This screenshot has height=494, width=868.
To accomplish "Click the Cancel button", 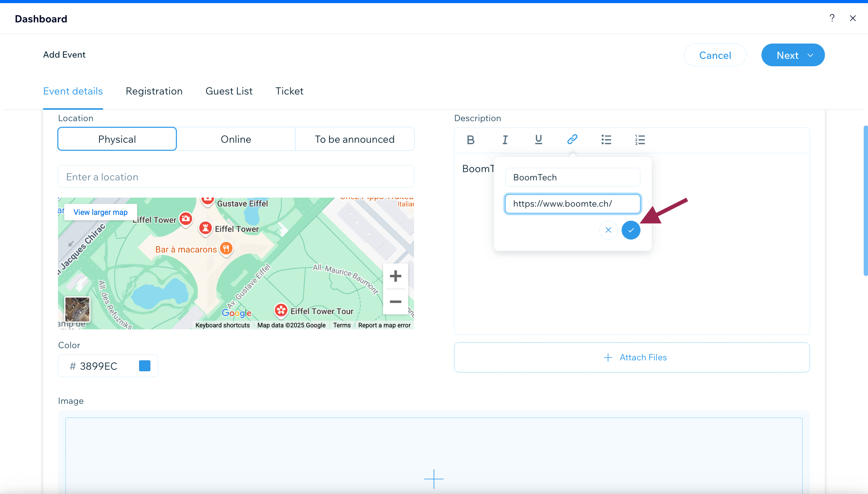I will click(715, 55).
